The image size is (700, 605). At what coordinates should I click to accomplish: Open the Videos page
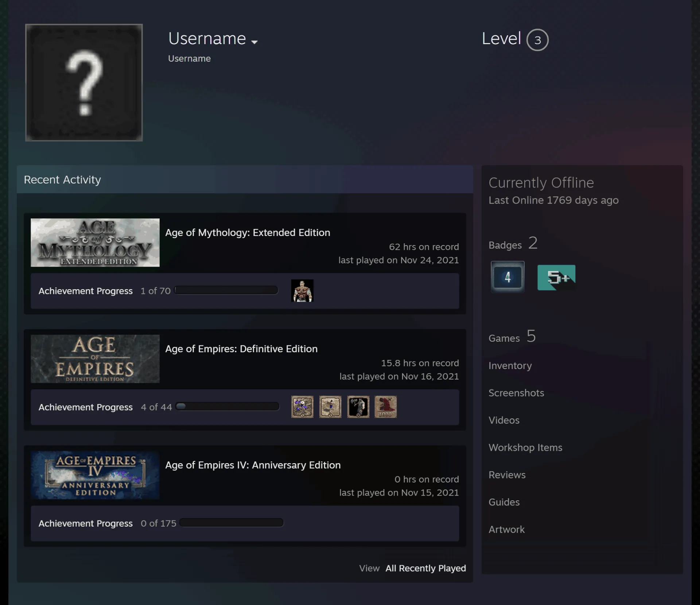(x=504, y=420)
